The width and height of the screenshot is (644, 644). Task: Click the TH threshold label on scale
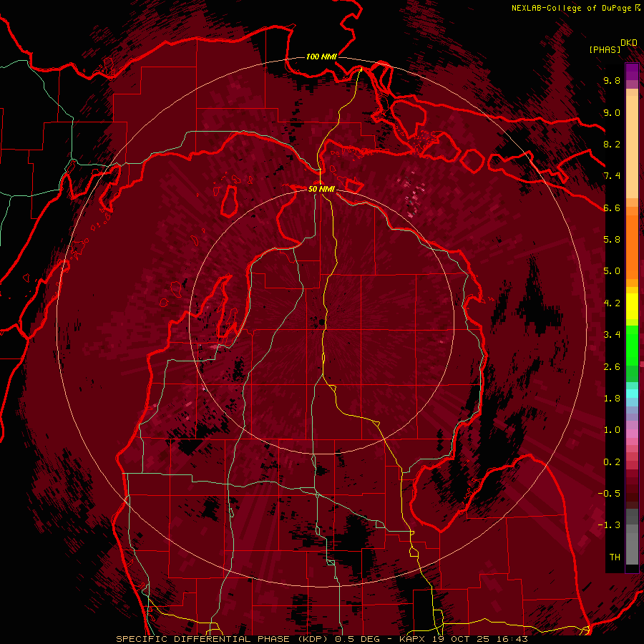tap(615, 557)
